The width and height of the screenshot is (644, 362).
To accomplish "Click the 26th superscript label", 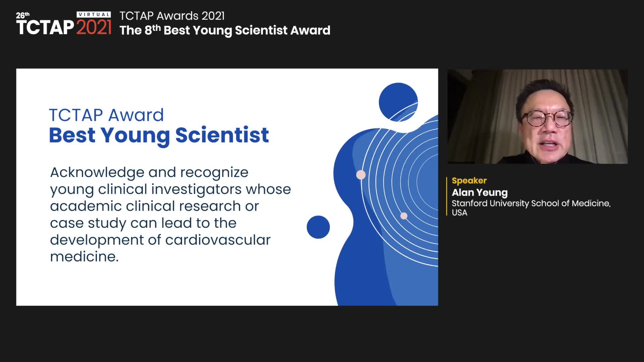I will click(23, 15).
